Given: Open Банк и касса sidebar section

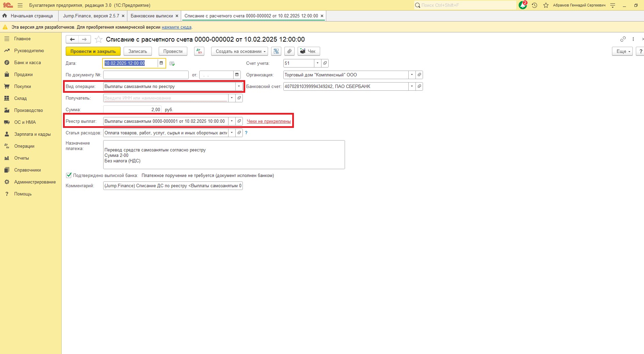Looking at the screenshot, I should tap(27, 62).
